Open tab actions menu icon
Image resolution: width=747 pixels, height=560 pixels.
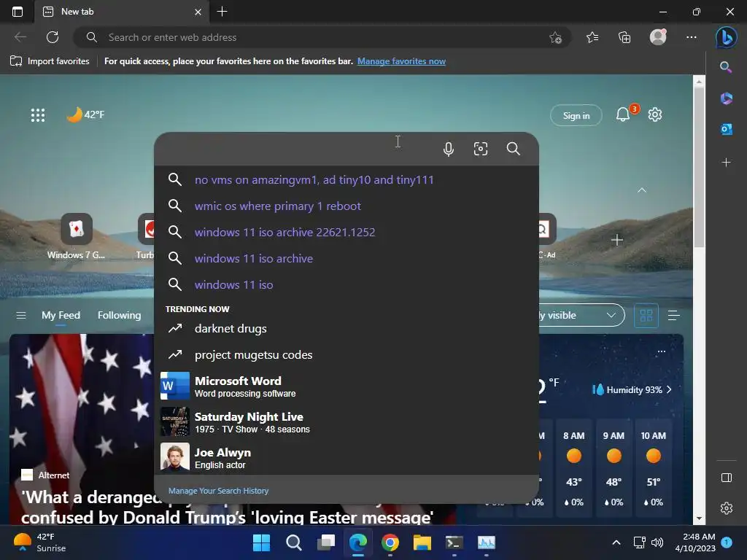pos(18,12)
